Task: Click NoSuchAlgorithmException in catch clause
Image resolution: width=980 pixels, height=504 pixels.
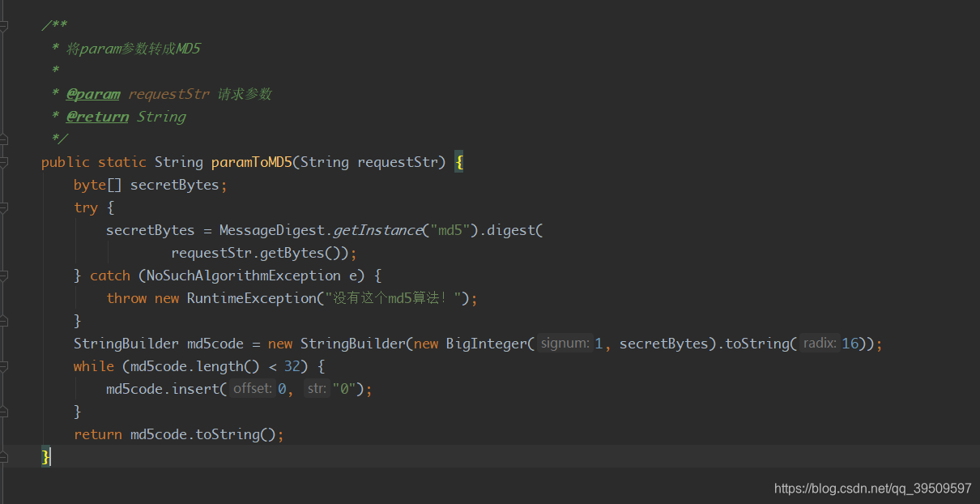Action: [x=243, y=275]
